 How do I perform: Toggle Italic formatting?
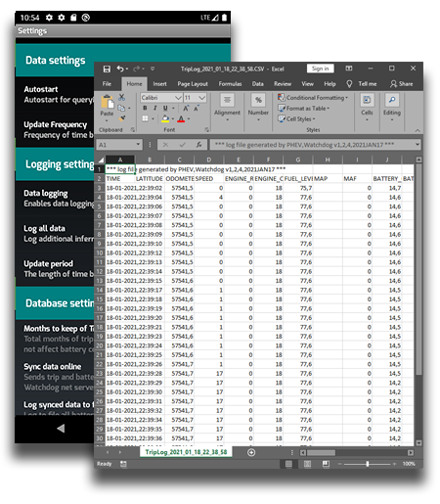click(155, 108)
